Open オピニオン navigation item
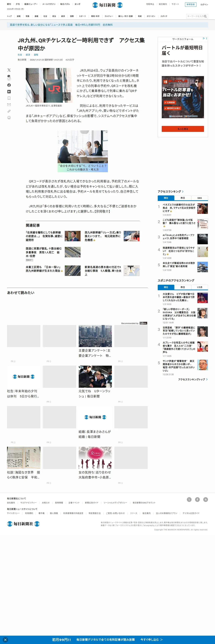This screenshot has height=644, width=215. coord(151,16)
